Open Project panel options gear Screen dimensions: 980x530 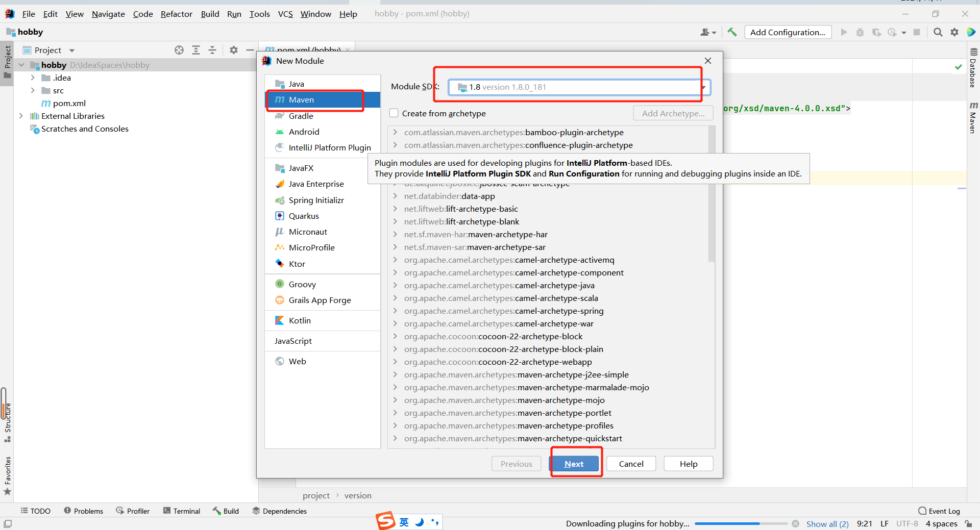(234, 50)
